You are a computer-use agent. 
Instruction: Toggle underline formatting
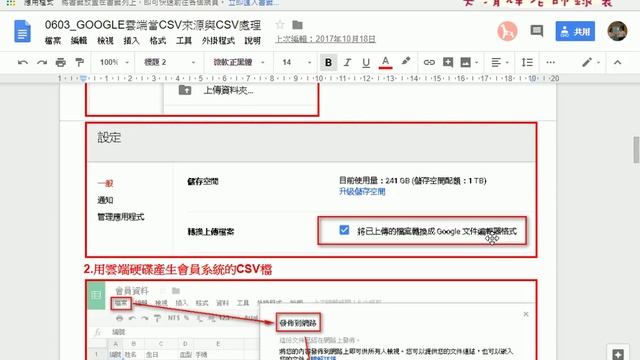pyautogui.click(x=366, y=62)
